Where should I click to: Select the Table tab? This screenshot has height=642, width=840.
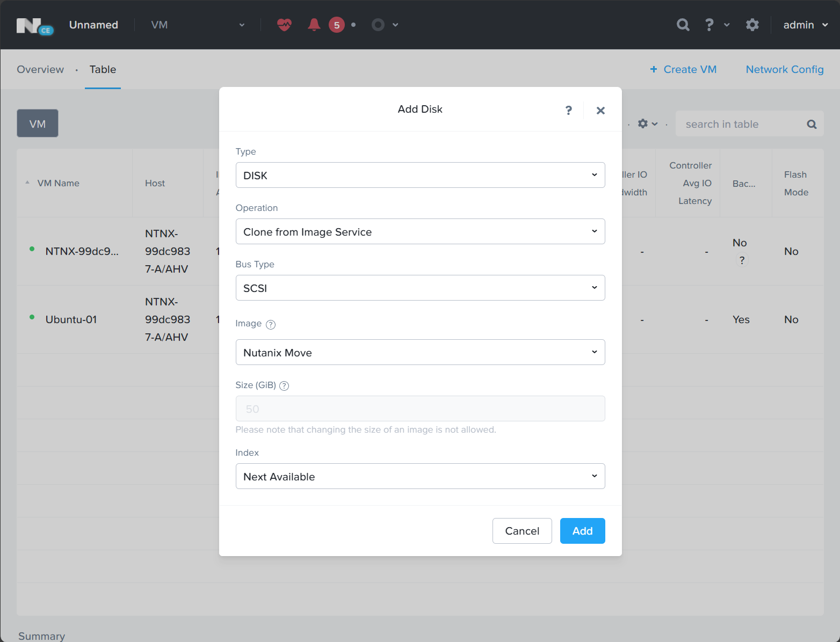[103, 69]
